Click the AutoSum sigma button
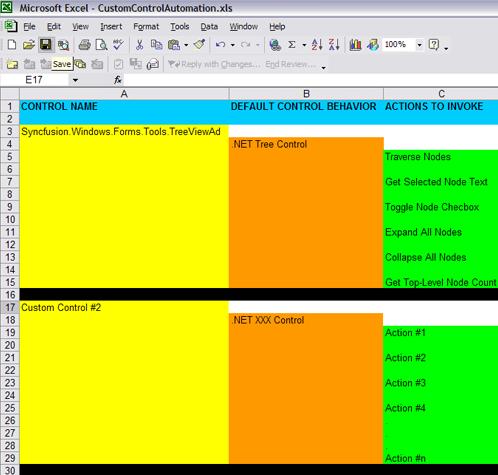The image size is (498, 475). pos(292,44)
